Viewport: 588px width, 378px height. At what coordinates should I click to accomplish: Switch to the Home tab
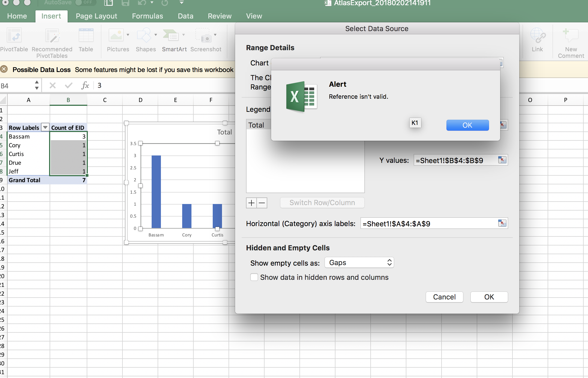tap(17, 16)
